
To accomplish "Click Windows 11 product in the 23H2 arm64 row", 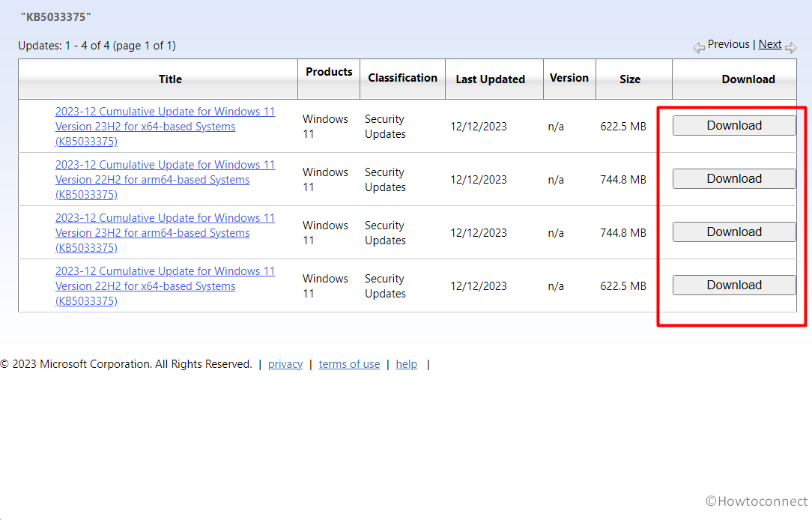I will click(325, 233).
